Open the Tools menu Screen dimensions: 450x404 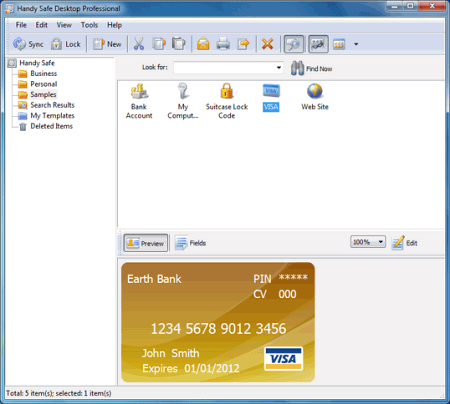coord(89,25)
